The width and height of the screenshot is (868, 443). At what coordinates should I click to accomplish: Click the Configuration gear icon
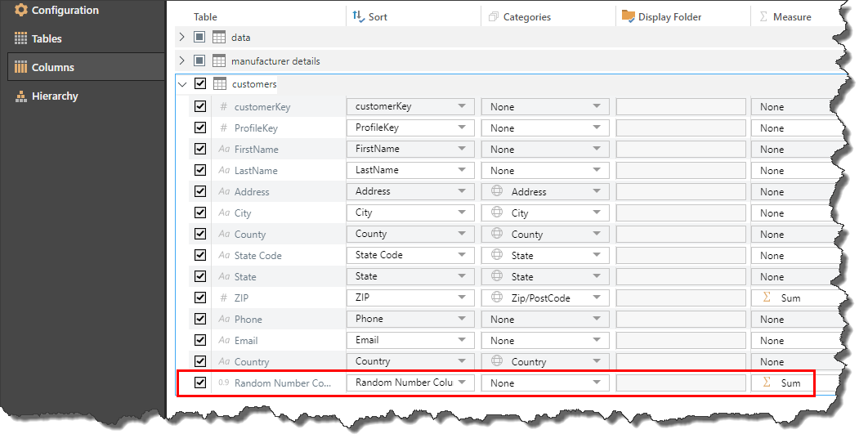coord(20,11)
